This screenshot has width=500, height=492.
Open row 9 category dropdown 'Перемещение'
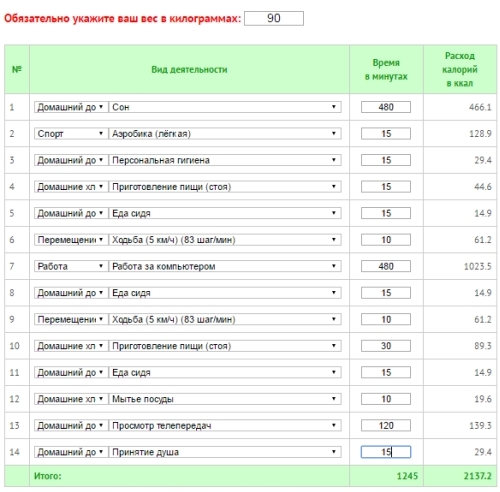pos(71,319)
